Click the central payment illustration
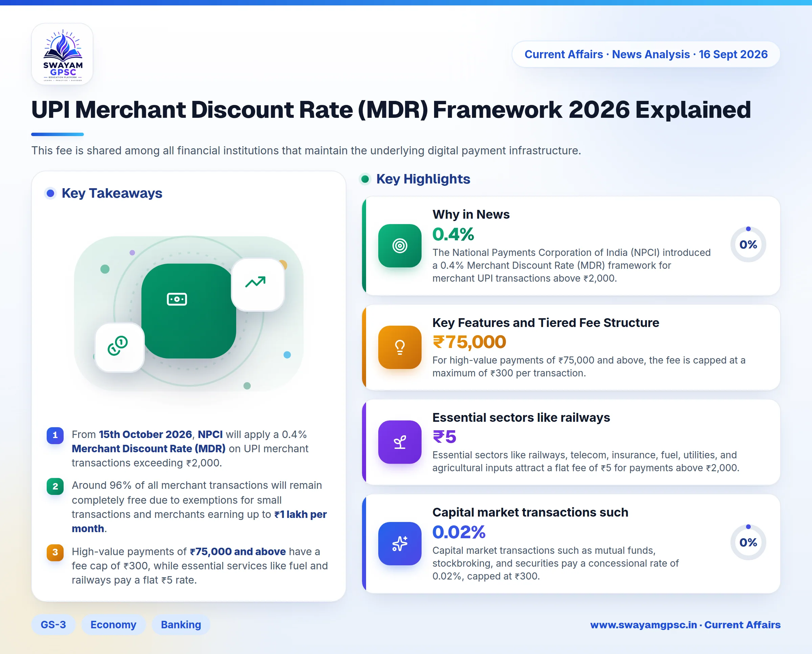 point(189,313)
